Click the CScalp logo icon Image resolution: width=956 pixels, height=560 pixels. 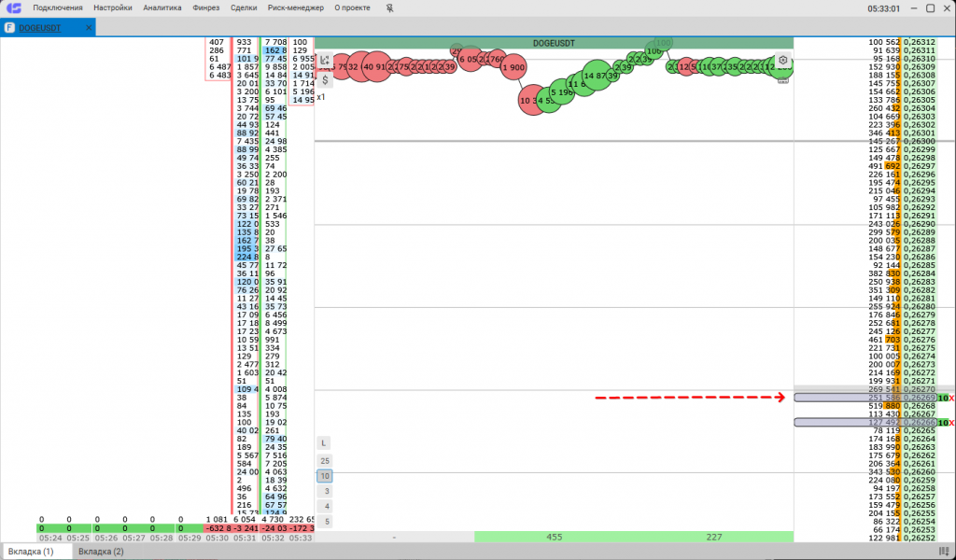(x=13, y=7)
